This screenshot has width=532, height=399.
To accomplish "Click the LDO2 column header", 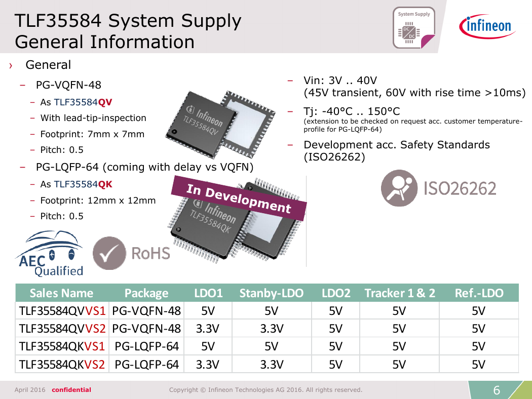I will [x=336, y=293].
